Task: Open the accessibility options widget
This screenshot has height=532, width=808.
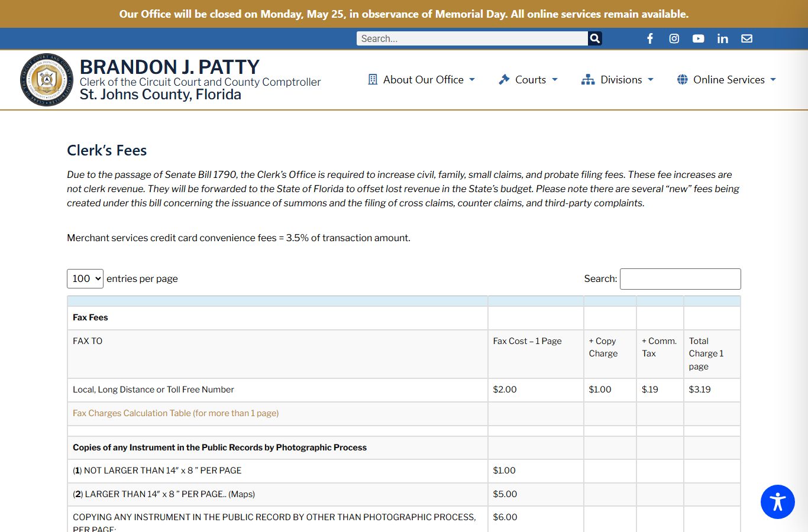Action: tap(777, 502)
